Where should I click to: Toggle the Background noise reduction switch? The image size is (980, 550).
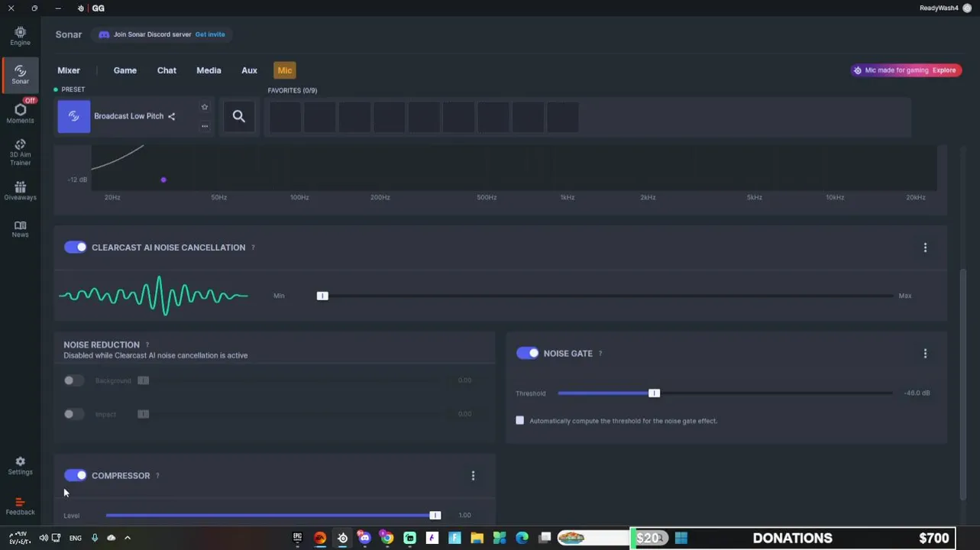(73, 380)
